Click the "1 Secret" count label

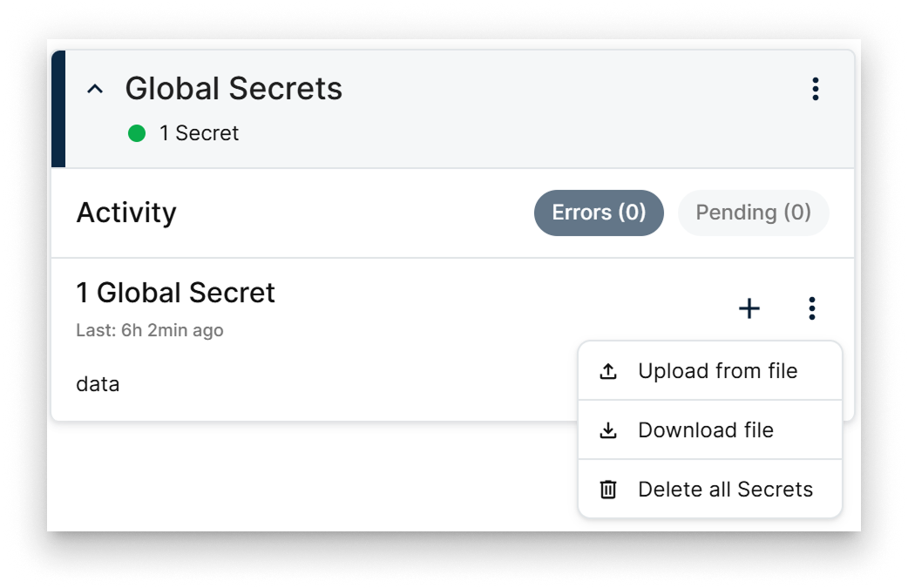pyautogui.click(x=200, y=133)
